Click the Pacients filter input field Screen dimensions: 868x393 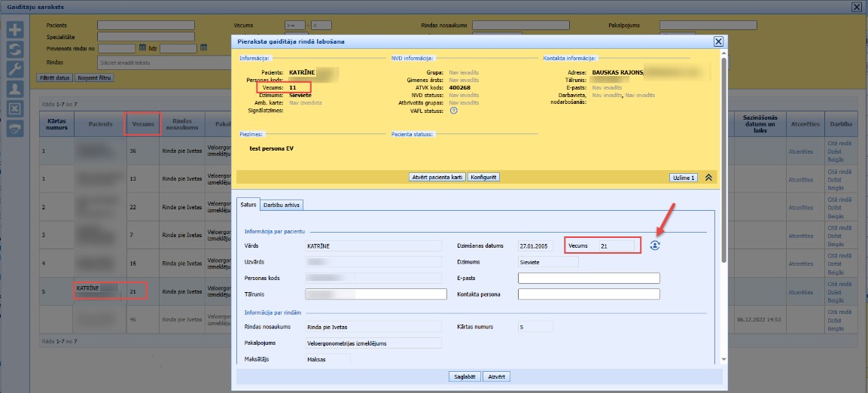(x=146, y=26)
